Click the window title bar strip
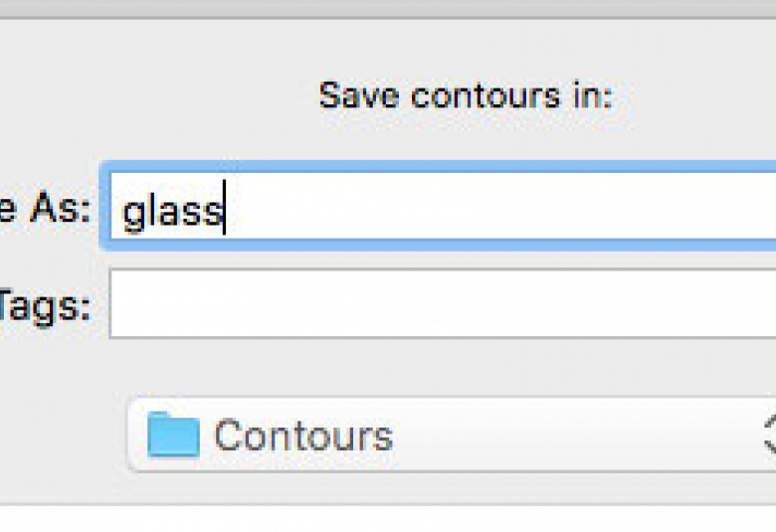The image size is (776, 532). tap(388, 8)
